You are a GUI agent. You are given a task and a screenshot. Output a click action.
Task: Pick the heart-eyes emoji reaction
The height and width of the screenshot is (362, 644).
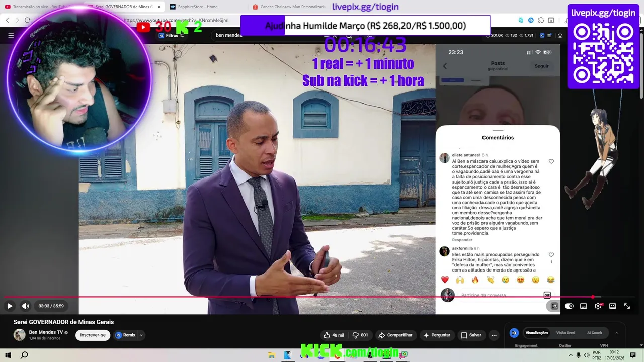[521, 280]
